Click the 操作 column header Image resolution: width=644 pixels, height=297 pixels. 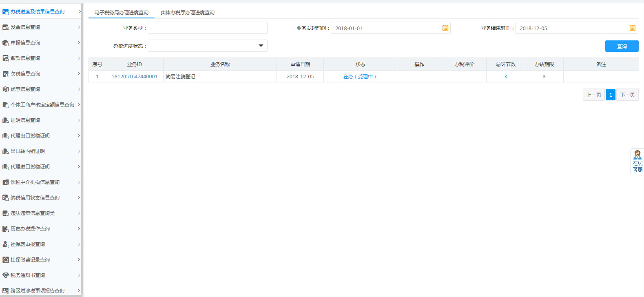419,64
